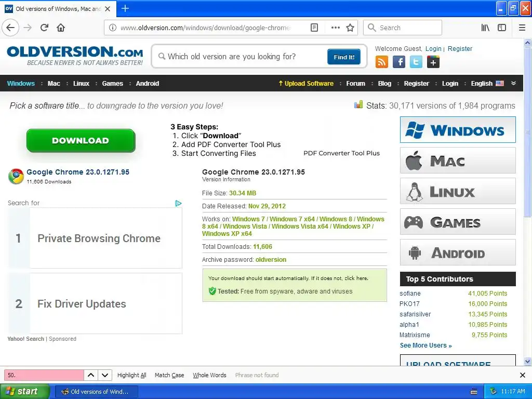
Task: Click the Login link beside Welcome Guest
Action: [433, 48]
